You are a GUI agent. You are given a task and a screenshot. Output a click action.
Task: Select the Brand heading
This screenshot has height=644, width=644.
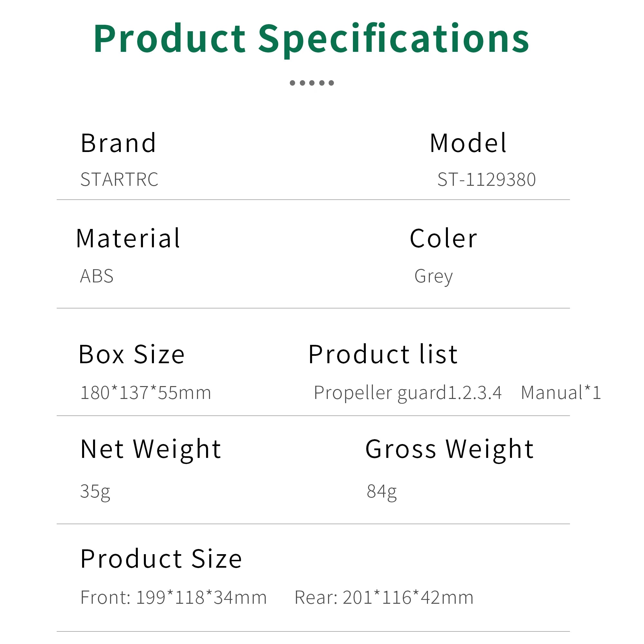click(118, 143)
